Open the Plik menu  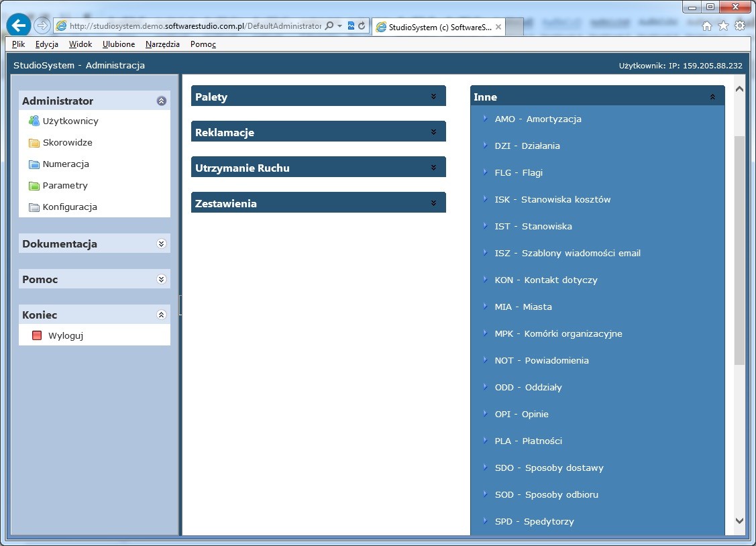coord(18,44)
